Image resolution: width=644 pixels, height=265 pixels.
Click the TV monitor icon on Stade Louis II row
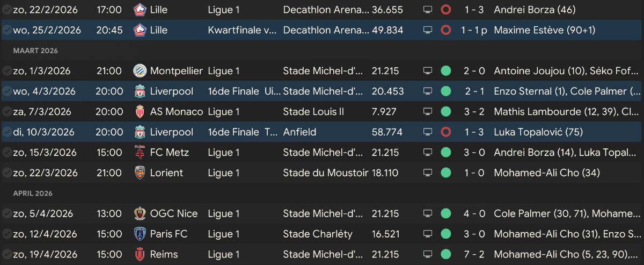tap(428, 112)
